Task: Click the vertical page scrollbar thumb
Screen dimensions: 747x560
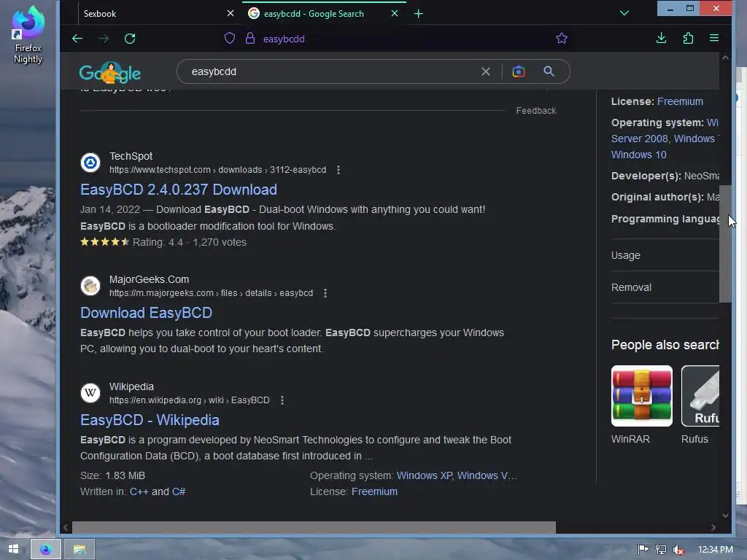Action: tap(725, 244)
